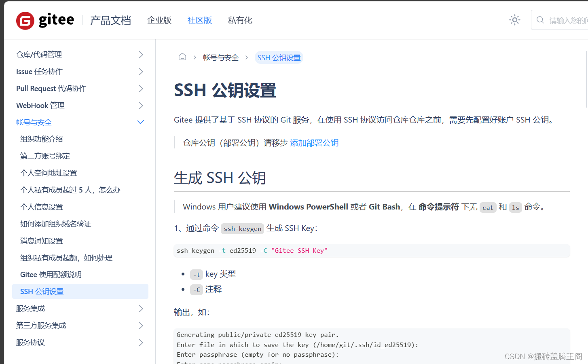Follow the 添加部署公钥 link
Image resolution: width=588 pixels, height=364 pixels.
tap(314, 143)
